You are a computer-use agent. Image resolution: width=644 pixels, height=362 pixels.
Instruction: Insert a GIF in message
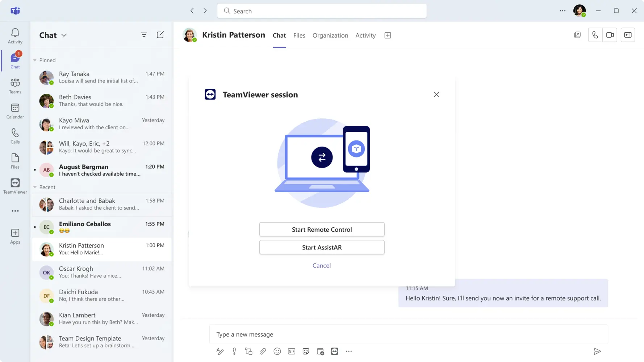point(292,351)
